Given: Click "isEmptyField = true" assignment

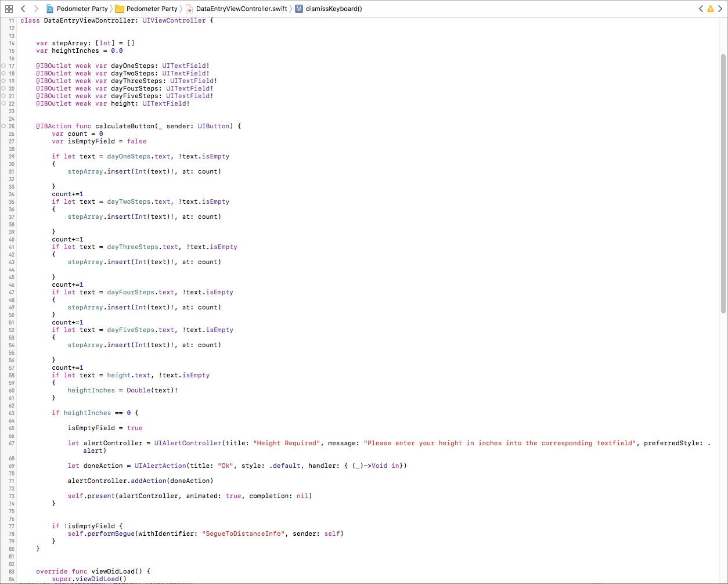Looking at the screenshot, I should click(105, 428).
